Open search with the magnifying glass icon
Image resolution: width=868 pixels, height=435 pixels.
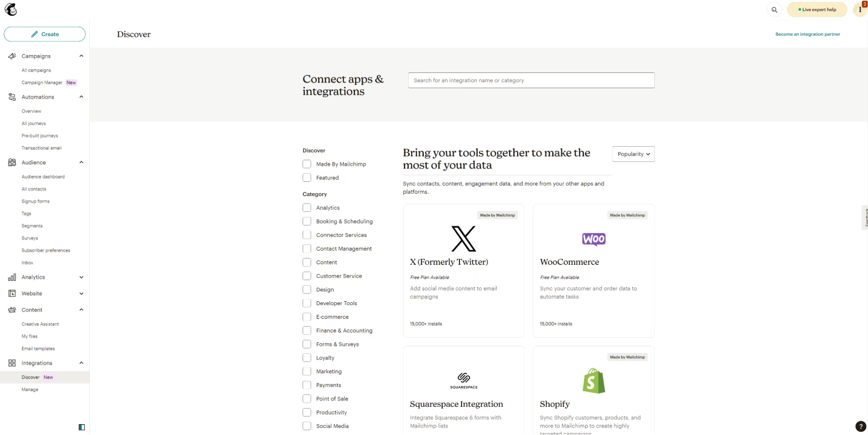(x=774, y=10)
